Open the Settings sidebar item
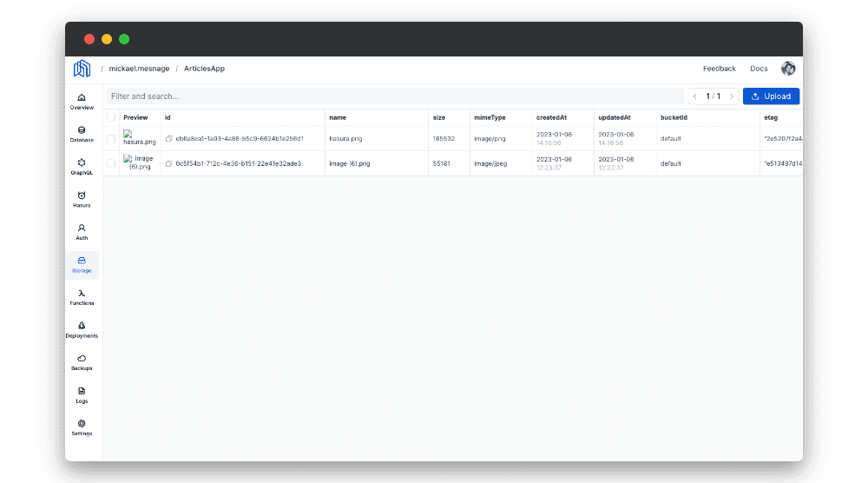The width and height of the screenshot is (868, 483). coord(82,424)
